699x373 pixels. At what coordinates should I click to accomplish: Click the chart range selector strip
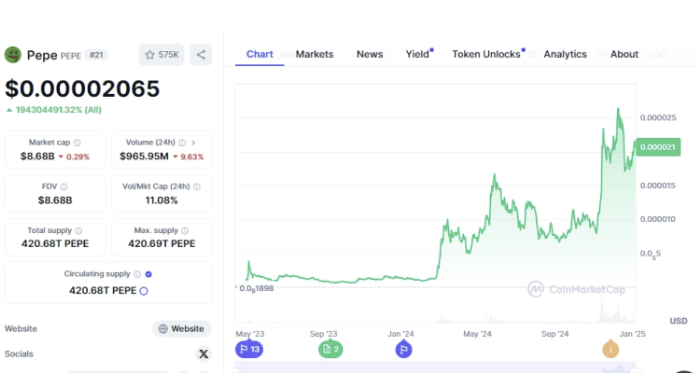[x=435, y=367]
